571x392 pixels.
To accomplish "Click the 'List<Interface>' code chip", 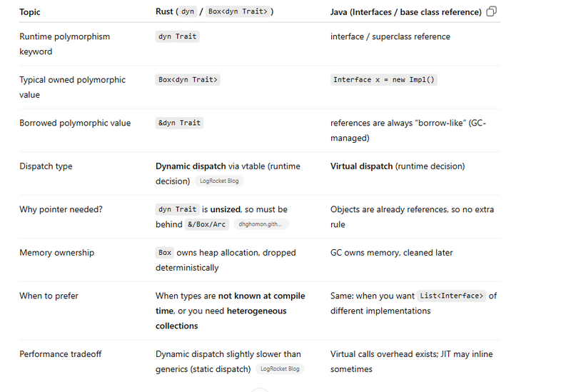I will (452, 296).
